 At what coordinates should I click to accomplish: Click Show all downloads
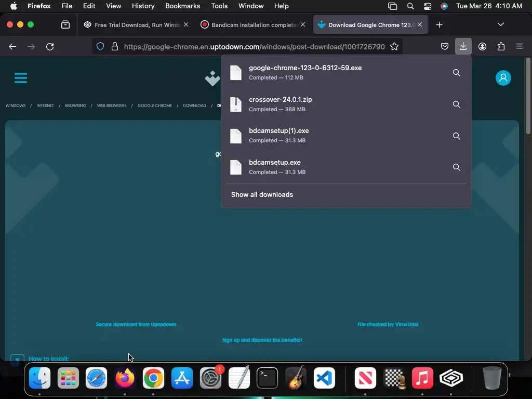(x=262, y=194)
